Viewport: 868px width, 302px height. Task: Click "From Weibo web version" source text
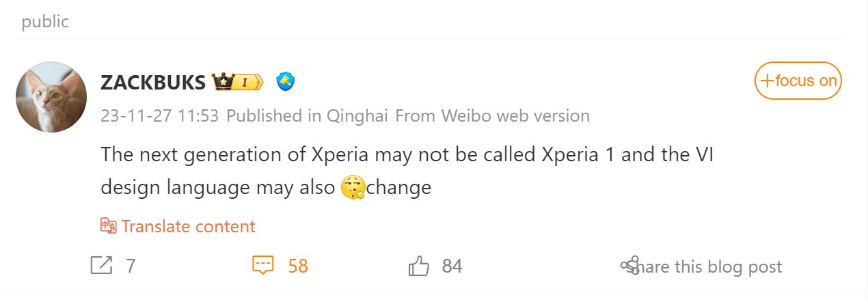point(492,115)
